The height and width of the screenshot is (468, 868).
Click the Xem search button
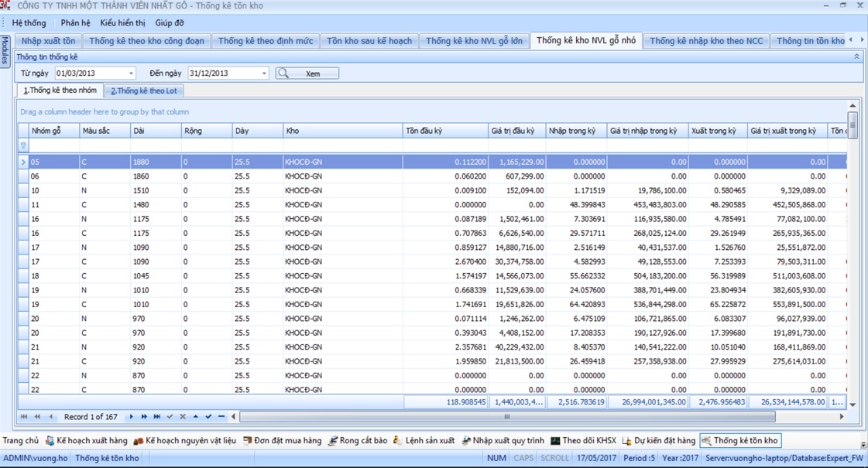coord(307,73)
